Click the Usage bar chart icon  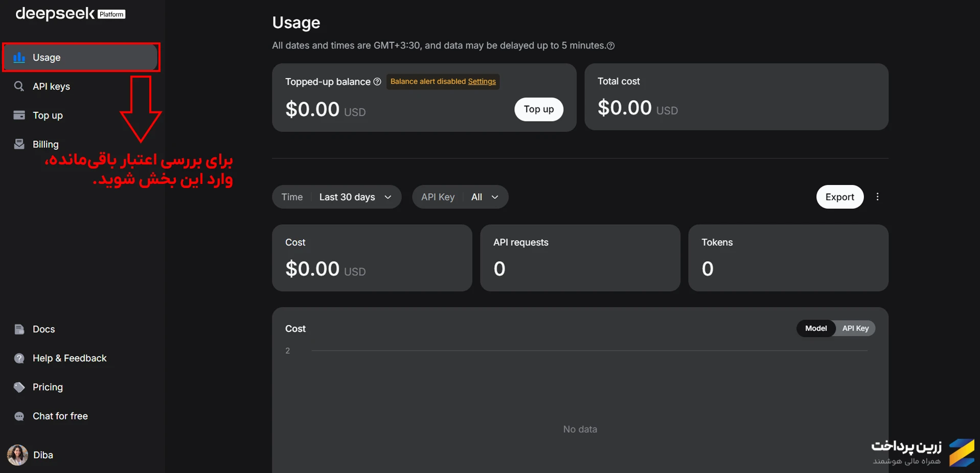click(19, 57)
